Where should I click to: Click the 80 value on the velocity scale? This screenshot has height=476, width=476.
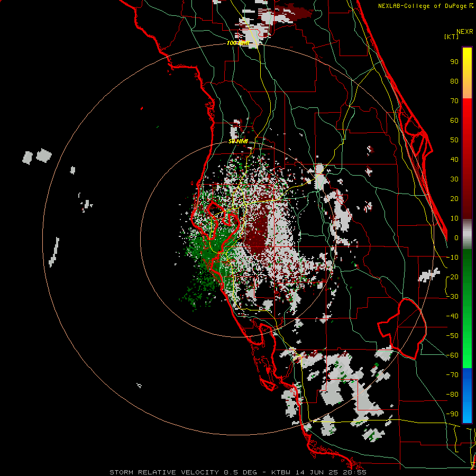(454, 81)
